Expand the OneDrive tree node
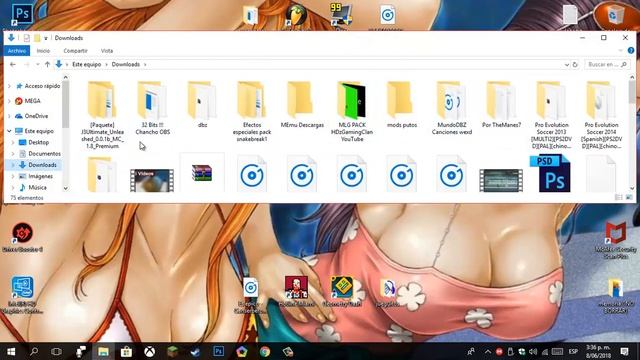This screenshot has width=640, height=360. 9,116
